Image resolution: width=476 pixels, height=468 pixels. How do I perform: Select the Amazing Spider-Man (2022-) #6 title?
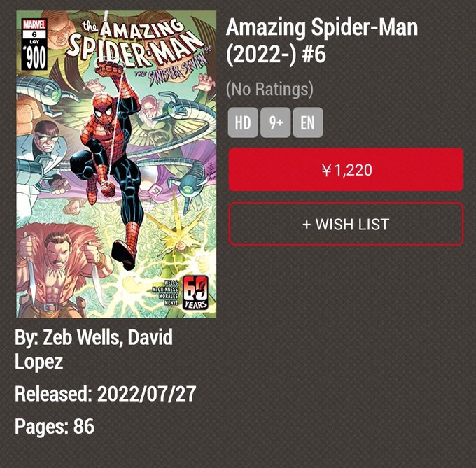(322, 41)
